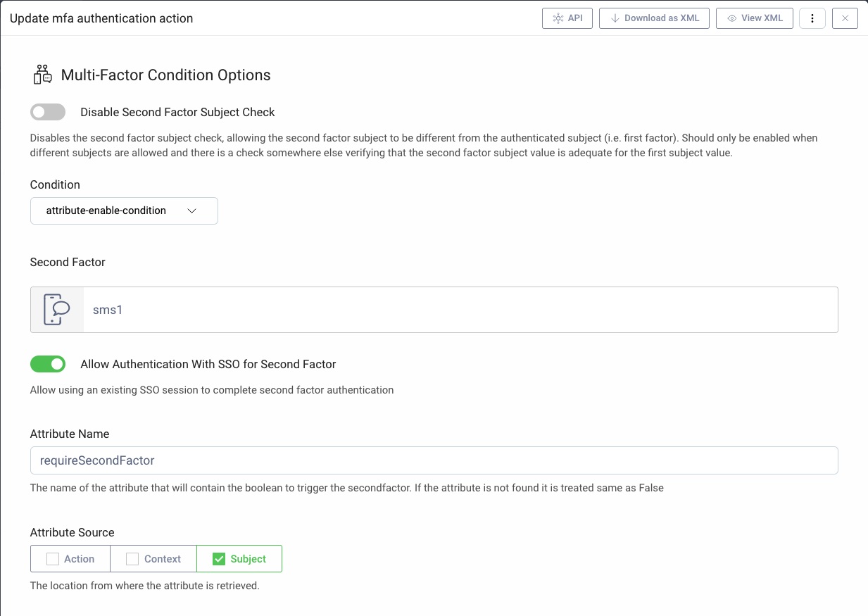Click the Attribute Name input field
868x616 pixels.
click(x=434, y=460)
